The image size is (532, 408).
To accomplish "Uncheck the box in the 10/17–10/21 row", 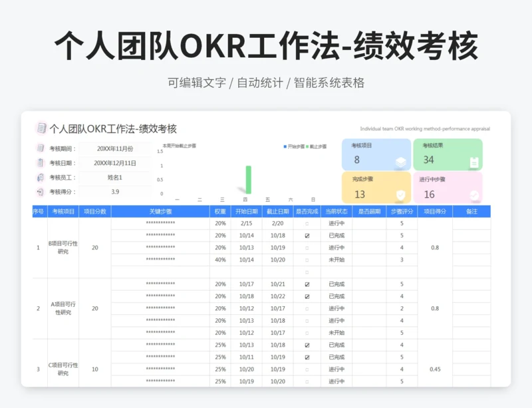I will click(307, 284).
